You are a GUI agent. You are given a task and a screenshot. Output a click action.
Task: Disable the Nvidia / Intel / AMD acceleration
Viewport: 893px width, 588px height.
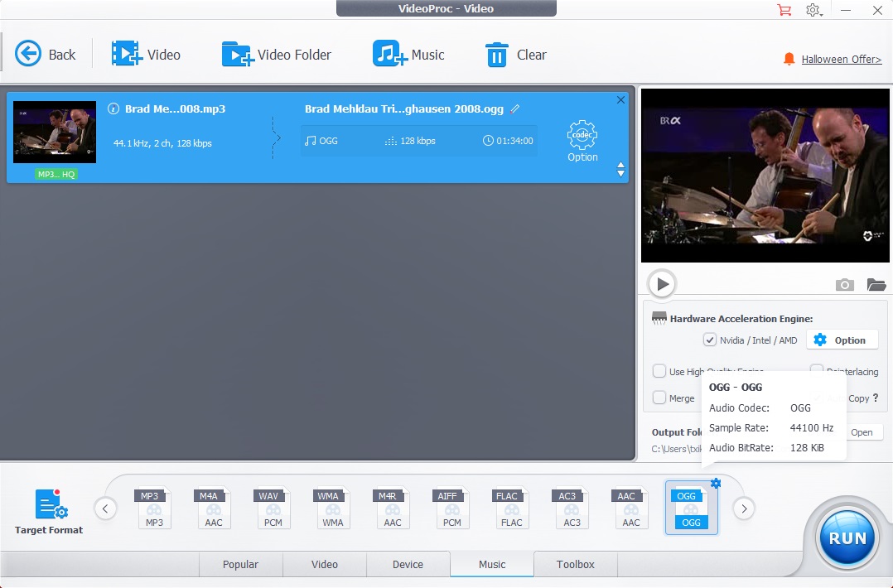click(x=710, y=340)
